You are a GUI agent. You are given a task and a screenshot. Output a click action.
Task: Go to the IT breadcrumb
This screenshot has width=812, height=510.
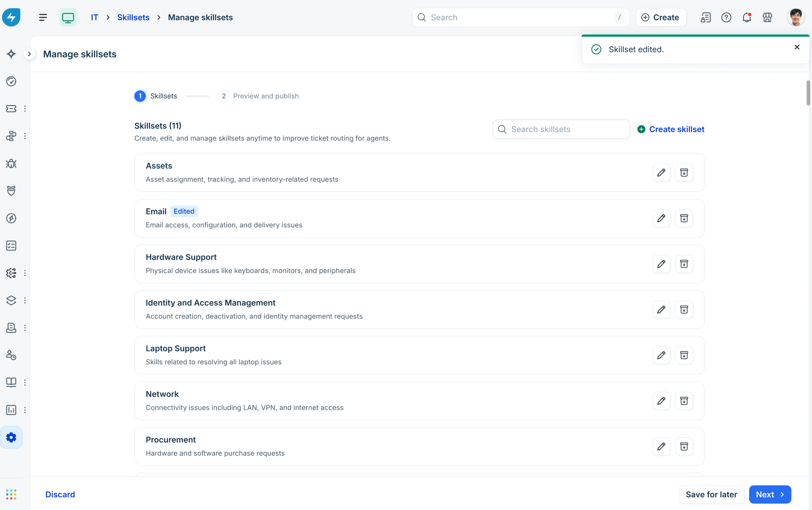tap(95, 17)
